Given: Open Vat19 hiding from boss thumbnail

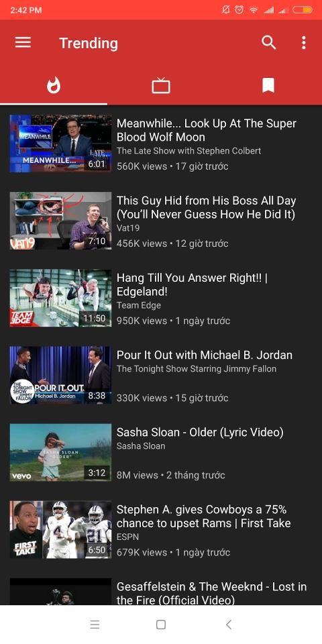Looking at the screenshot, I should 60,221.
